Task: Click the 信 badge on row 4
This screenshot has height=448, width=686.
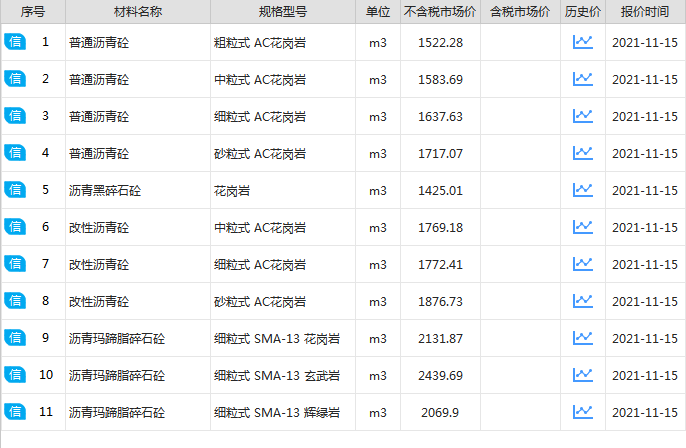Action: tap(15, 153)
